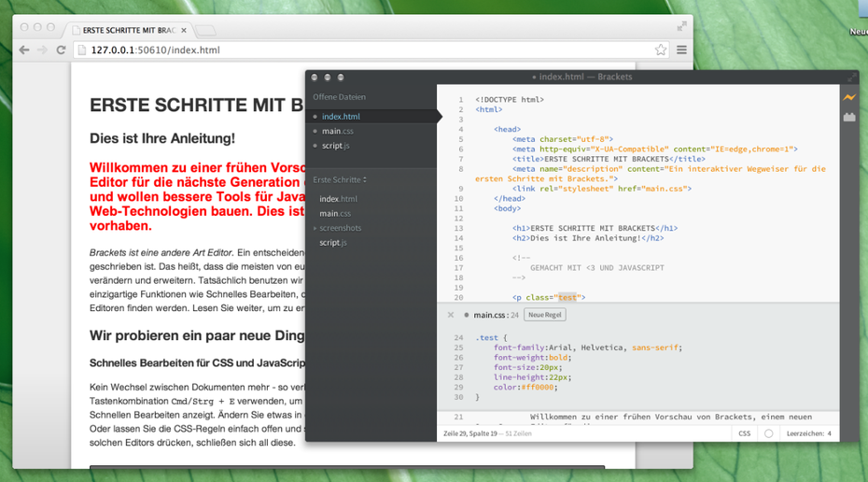Viewport: 868px width, 482px height.
Task: Click the main.css : 24 inline editor filename
Action: pyautogui.click(x=496, y=315)
